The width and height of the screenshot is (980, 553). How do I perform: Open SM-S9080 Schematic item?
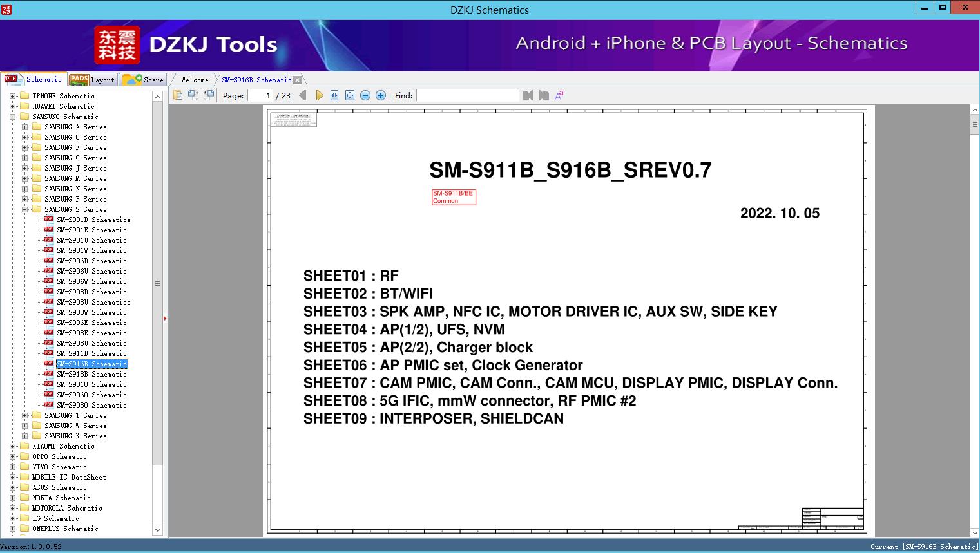(x=91, y=405)
